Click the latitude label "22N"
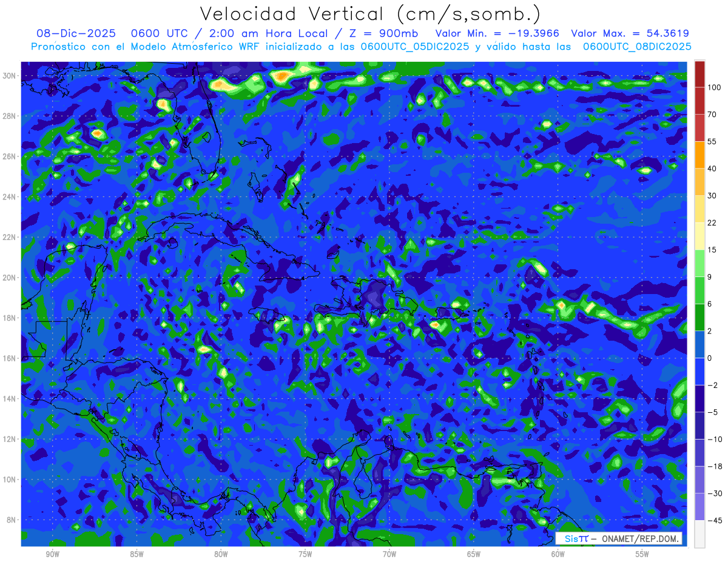This screenshot has height=562, width=728. point(8,237)
